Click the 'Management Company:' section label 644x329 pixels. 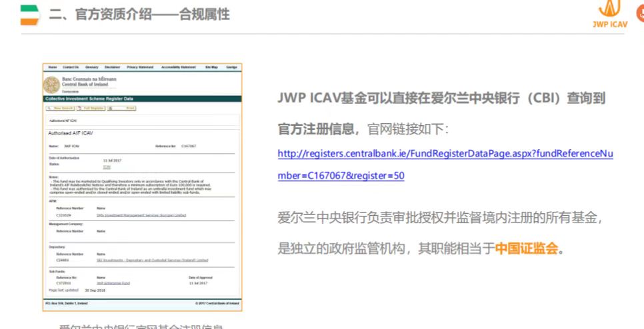(x=66, y=224)
